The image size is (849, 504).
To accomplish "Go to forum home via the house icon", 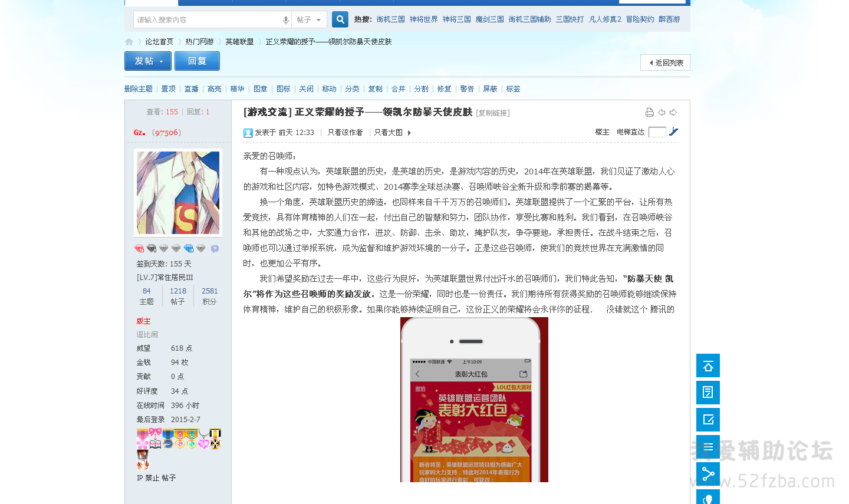I will (x=129, y=42).
